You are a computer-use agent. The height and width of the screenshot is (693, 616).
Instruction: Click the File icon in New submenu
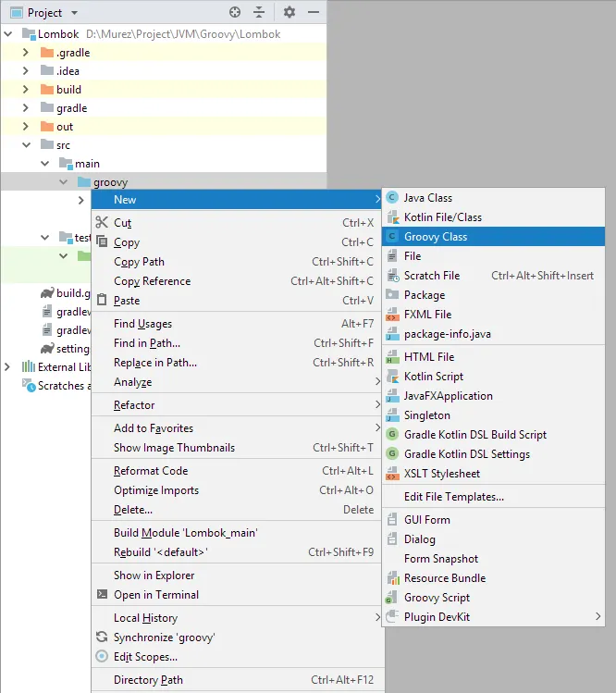point(392,256)
